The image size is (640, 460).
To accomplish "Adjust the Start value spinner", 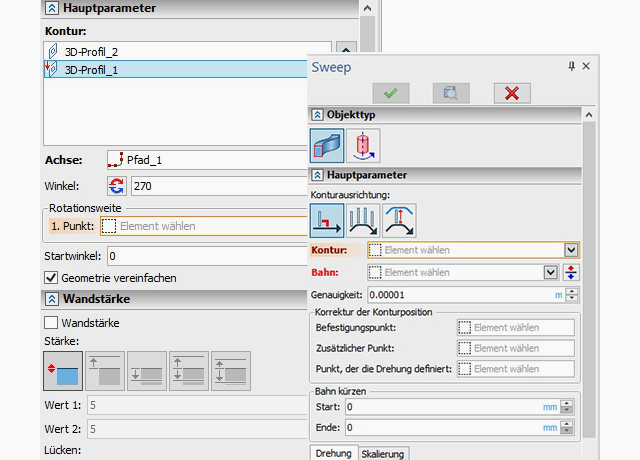I will [x=567, y=407].
